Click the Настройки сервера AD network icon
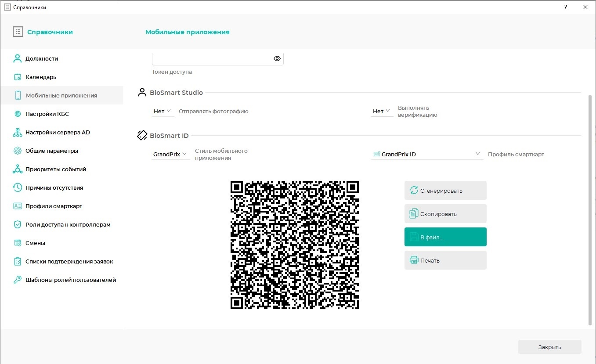 (x=18, y=132)
